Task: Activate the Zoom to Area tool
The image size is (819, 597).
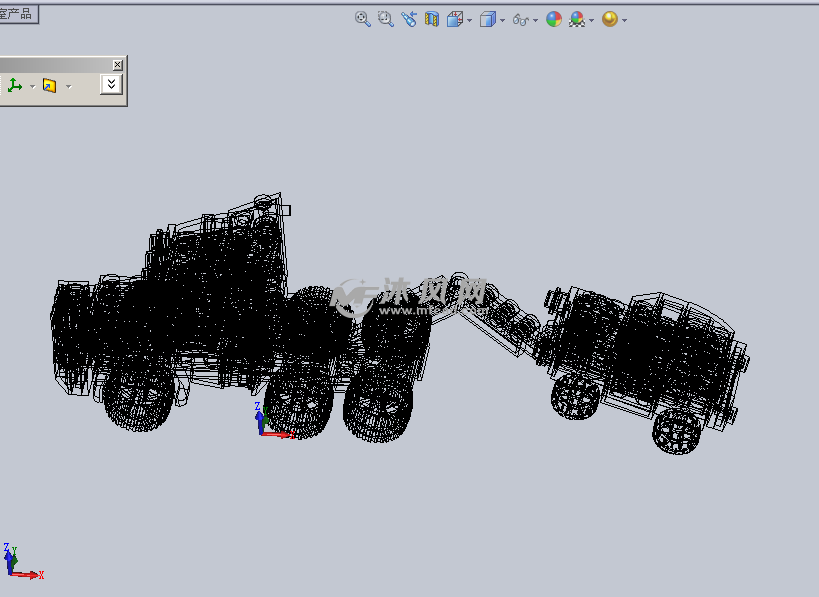Action: 385,19
